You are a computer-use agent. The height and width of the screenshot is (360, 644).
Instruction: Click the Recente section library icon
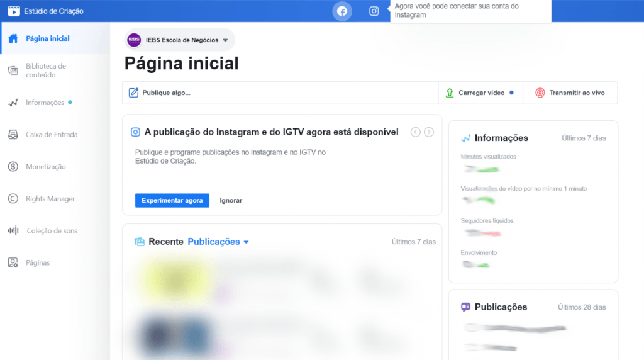(140, 242)
